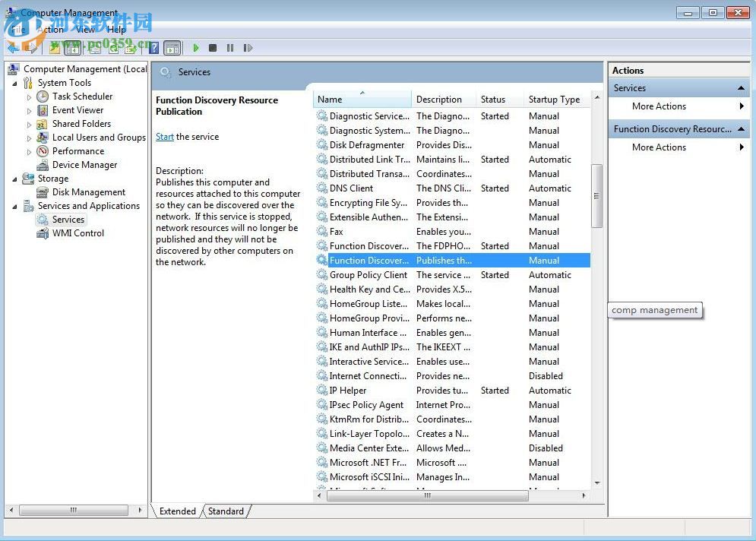Navigate forward with the forward arrow icon

(x=30, y=48)
